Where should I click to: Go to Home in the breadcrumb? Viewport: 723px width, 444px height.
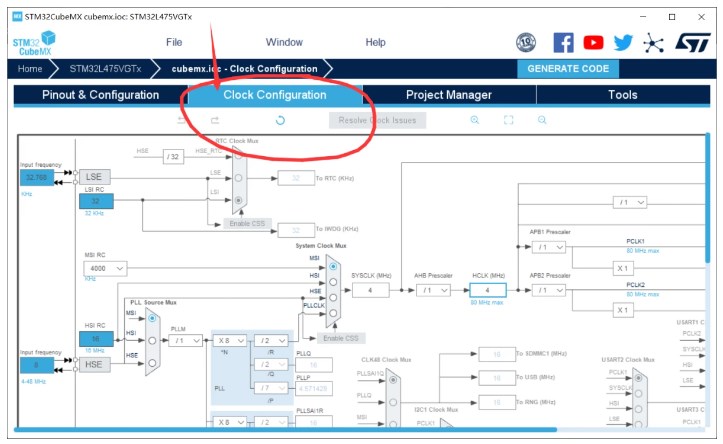click(x=30, y=69)
